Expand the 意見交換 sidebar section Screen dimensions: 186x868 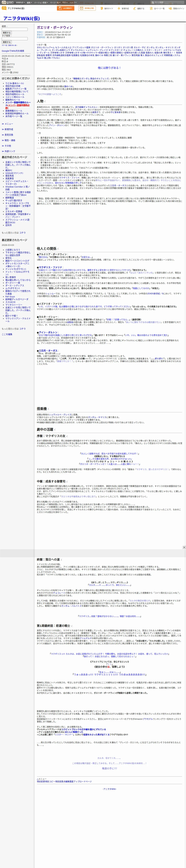(7, 135)
